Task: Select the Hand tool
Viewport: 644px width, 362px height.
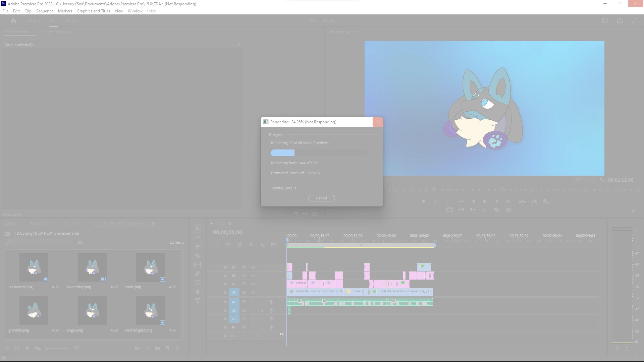Action: [x=198, y=292]
